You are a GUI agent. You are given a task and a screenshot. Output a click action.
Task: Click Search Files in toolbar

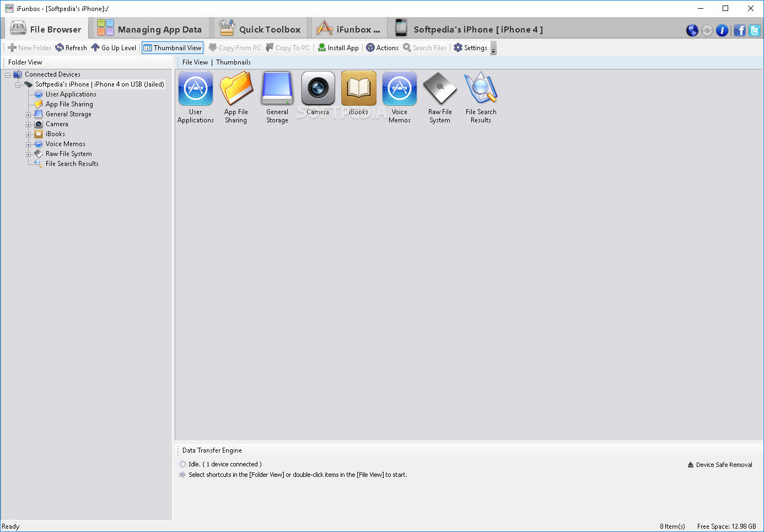(x=424, y=48)
